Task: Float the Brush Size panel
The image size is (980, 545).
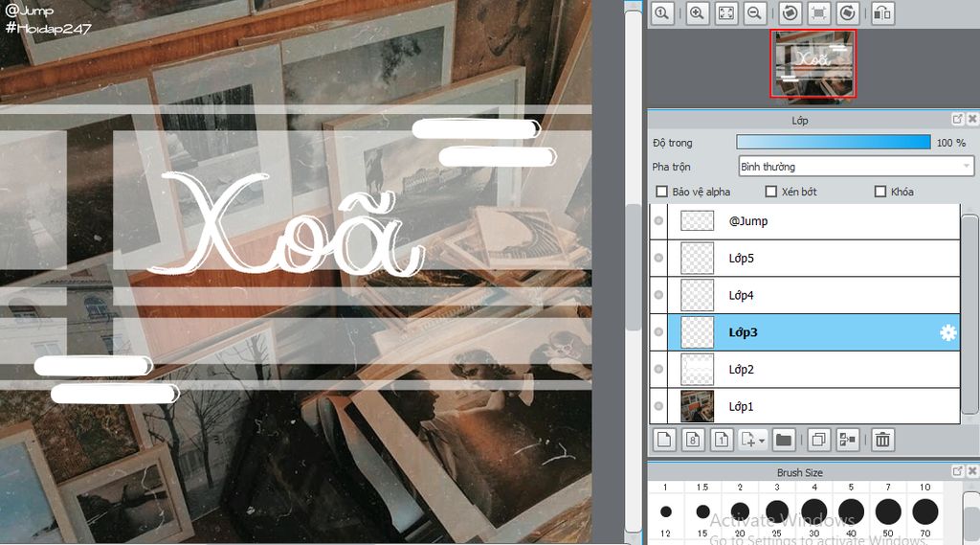Action: [957, 471]
